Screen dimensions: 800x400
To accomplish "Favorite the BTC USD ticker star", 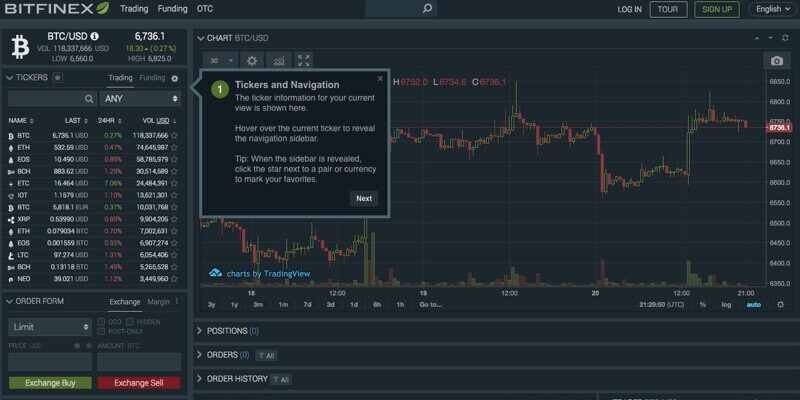I will (174, 136).
